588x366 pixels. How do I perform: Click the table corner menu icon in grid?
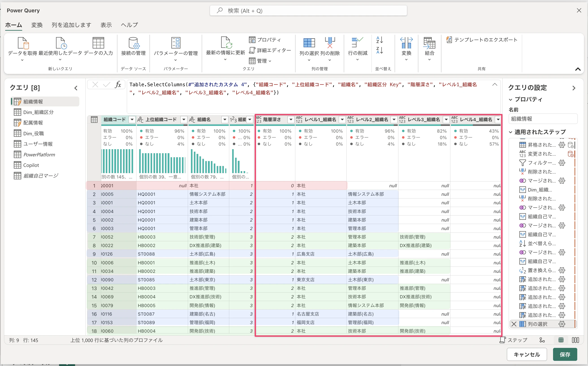coord(94,119)
